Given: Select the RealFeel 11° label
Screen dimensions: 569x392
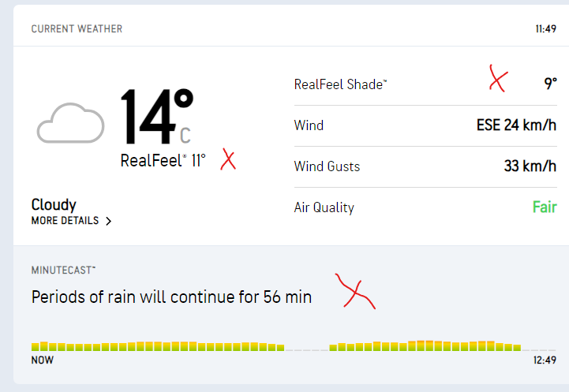Looking at the screenshot, I should coord(163,161).
